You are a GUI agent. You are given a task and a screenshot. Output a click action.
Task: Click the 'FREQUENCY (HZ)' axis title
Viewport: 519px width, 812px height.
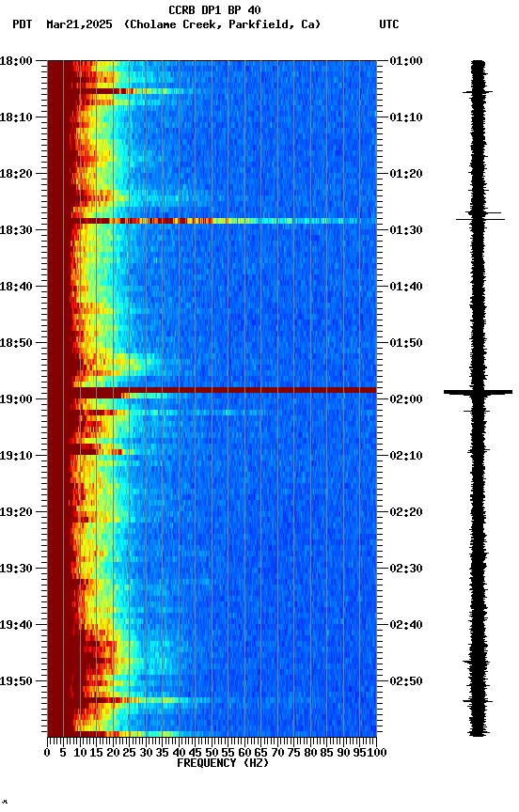223,764
